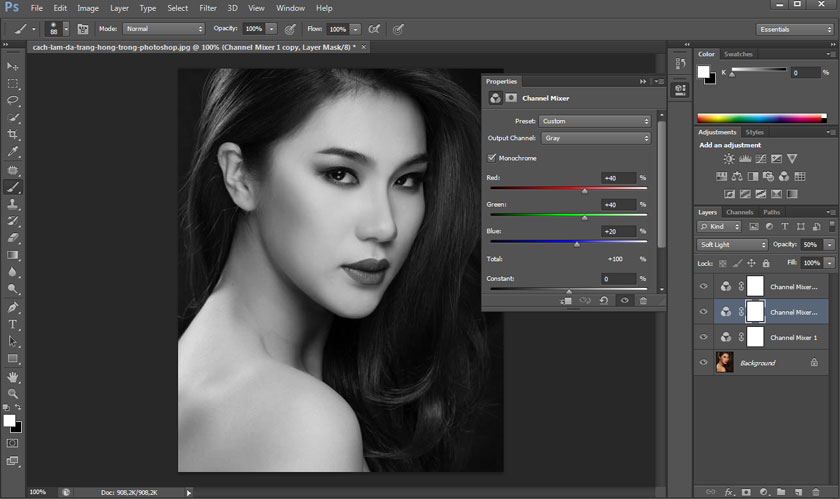Open the Output Channel dropdown
Screen dimensions: 840x499
click(596, 138)
